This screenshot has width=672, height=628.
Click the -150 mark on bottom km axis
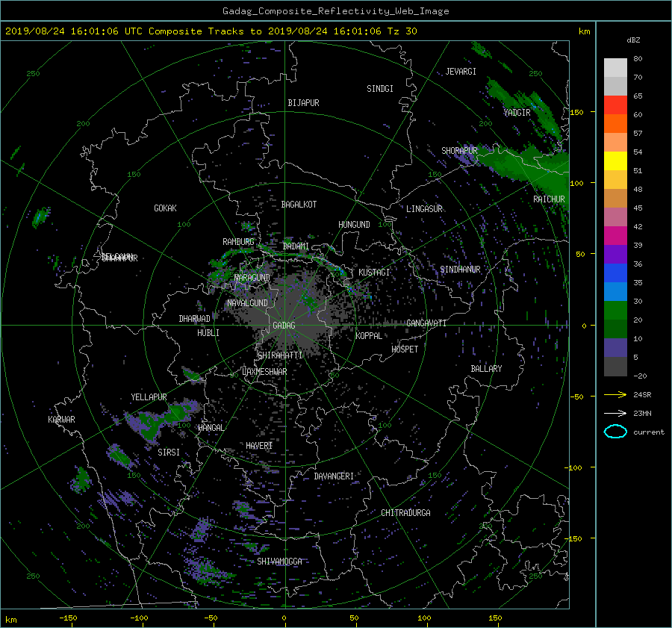click(x=68, y=618)
